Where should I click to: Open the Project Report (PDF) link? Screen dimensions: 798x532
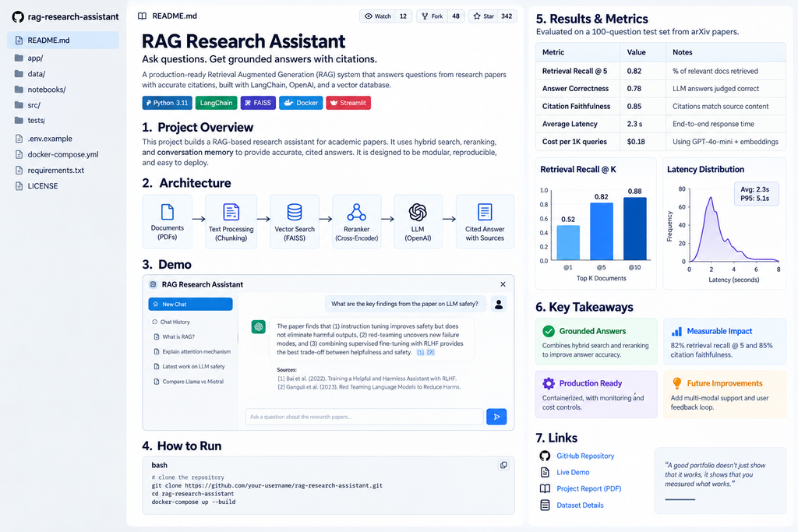pos(589,488)
